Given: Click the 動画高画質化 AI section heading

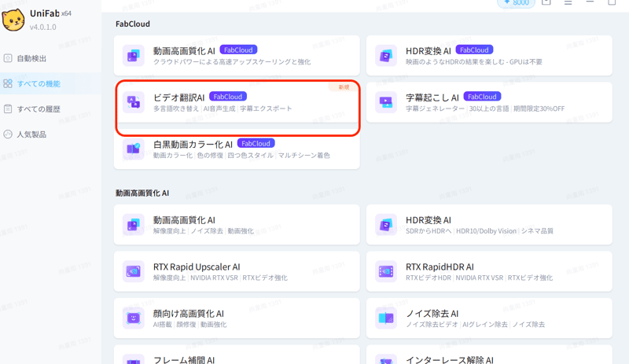Looking at the screenshot, I should coord(142,193).
